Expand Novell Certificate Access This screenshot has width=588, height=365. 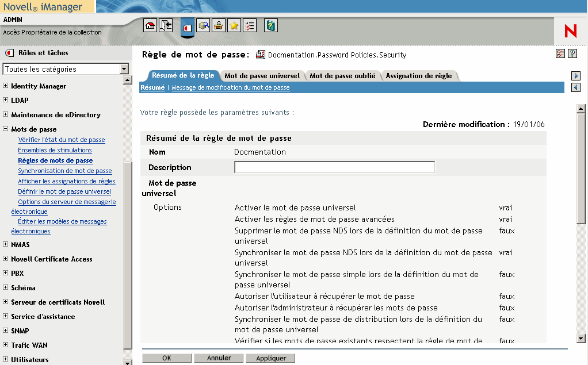tap(5, 259)
